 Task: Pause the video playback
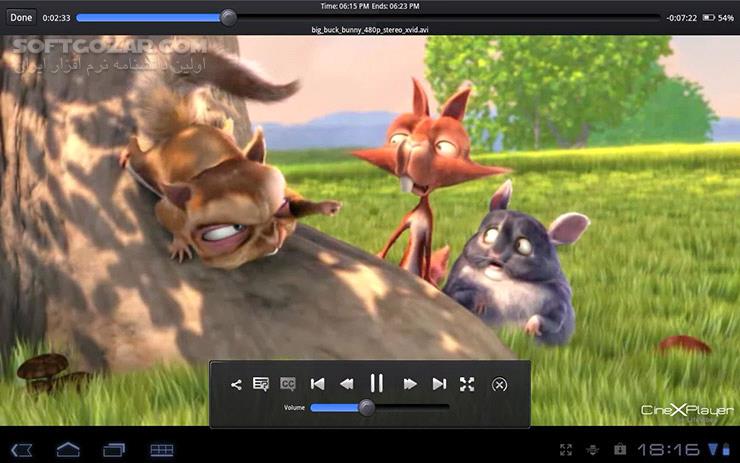(x=377, y=383)
